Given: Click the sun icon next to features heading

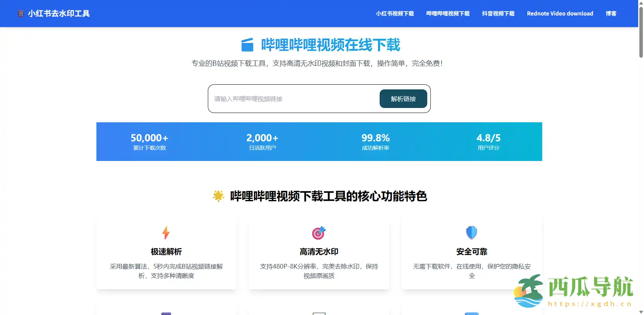Looking at the screenshot, I should [x=219, y=196].
